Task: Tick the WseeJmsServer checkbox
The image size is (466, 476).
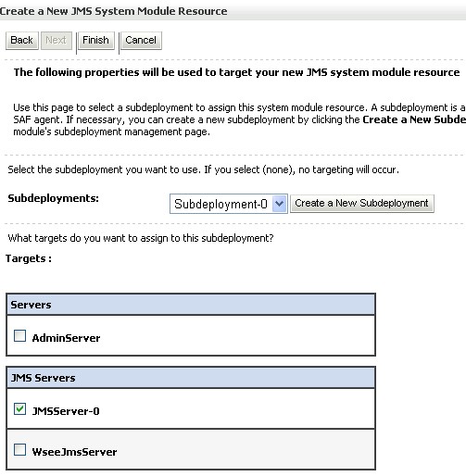Action: tap(19, 450)
